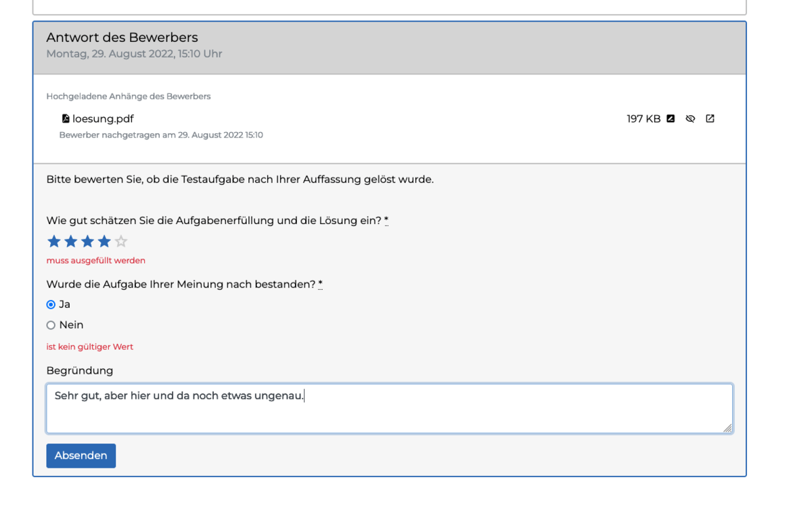Image resolution: width=812 pixels, height=528 pixels.
Task: Click the PDF file icon beside loesung.pdf
Action: tap(66, 118)
